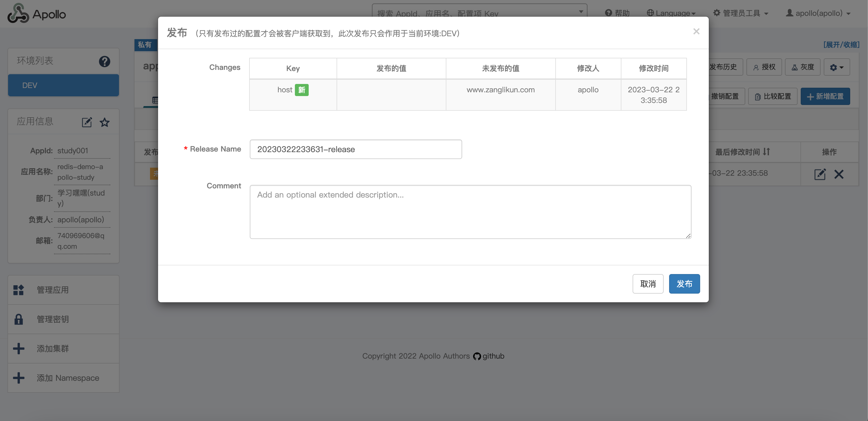Favorite the app with the star icon

pyautogui.click(x=105, y=122)
